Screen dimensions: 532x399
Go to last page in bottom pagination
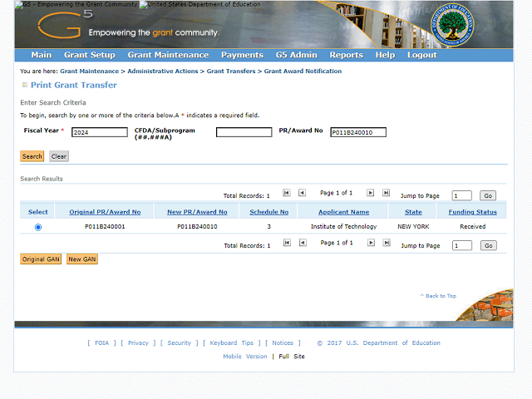pyautogui.click(x=387, y=243)
